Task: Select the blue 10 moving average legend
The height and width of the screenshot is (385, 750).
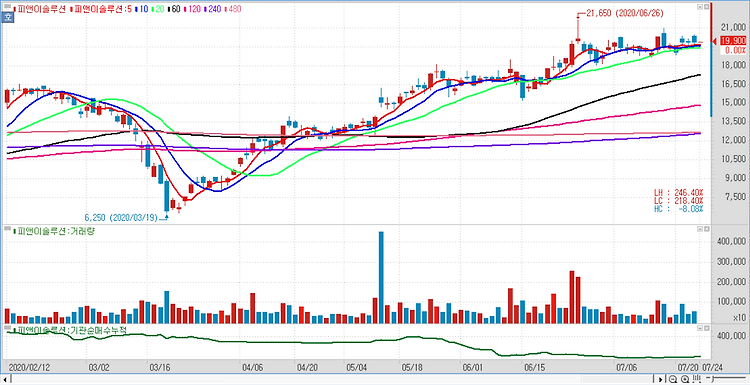Action: tap(142, 9)
